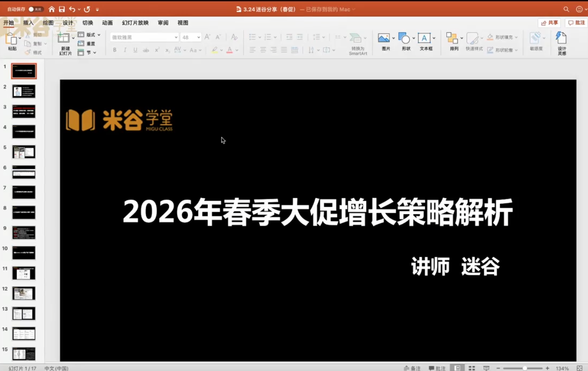The image size is (588, 371).
Task: Select slide 5 thumbnail
Action: [x=24, y=152]
